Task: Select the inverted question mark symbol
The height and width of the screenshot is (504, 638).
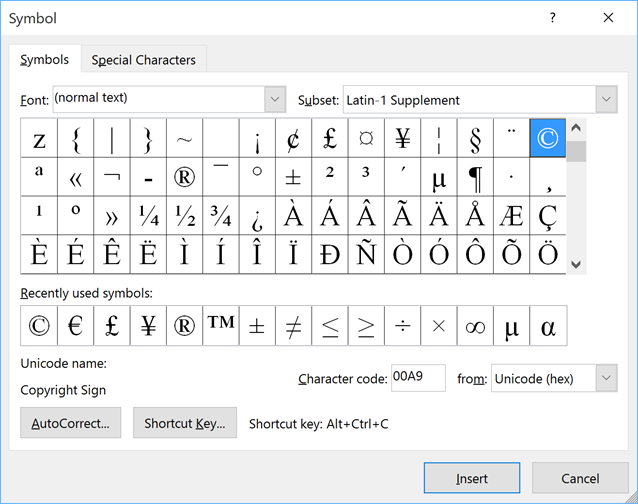Action: pyautogui.click(x=257, y=215)
